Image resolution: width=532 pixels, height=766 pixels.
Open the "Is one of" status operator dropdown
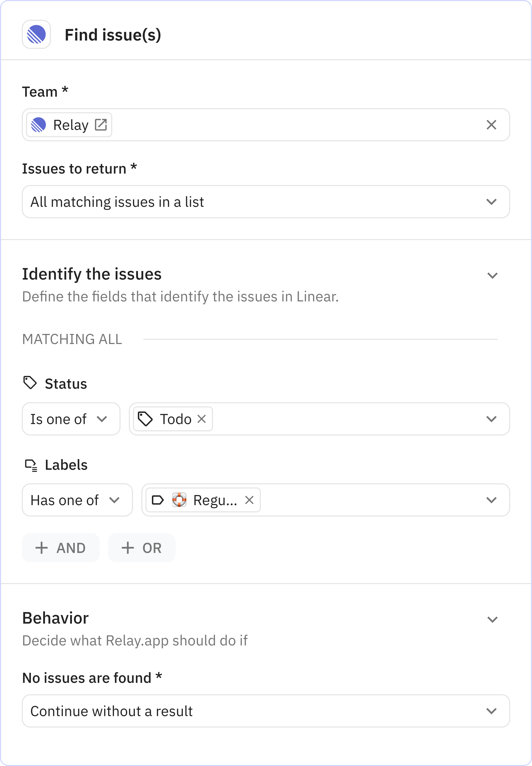pos(71,419)
